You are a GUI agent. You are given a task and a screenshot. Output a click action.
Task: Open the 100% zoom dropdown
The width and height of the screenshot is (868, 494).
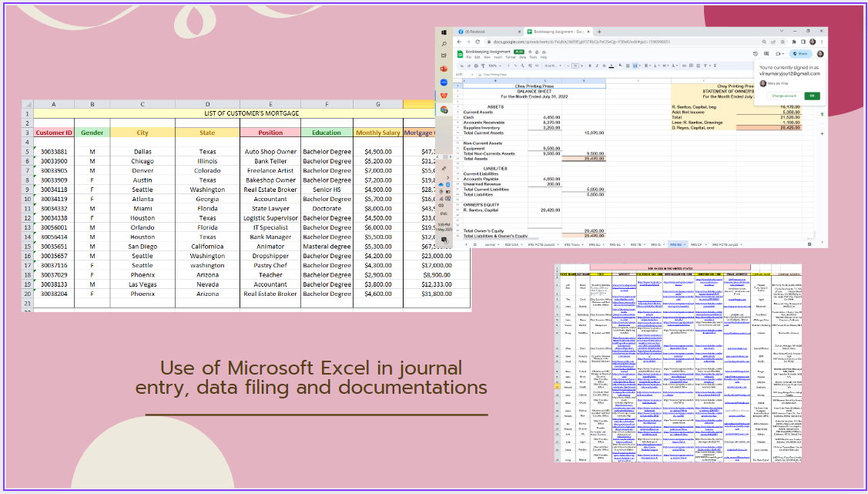pos(495,66)
